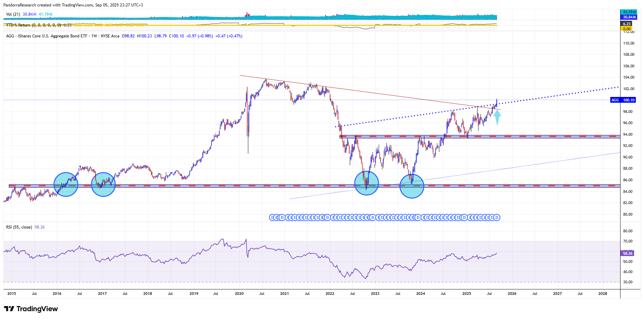Select the cyan up arrow drawing
Image resolution: width=644 pixels, height=319 pixels.
(497, 117)
